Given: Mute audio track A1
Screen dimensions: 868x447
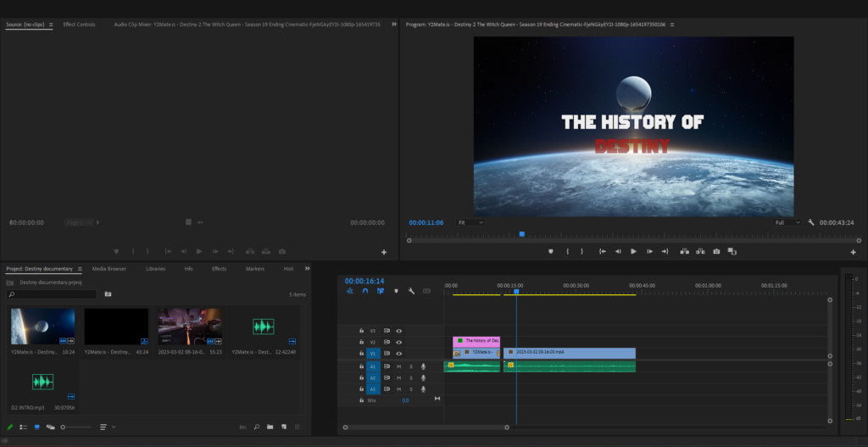Looking at the screenshot, I should [x=398, y=366].
